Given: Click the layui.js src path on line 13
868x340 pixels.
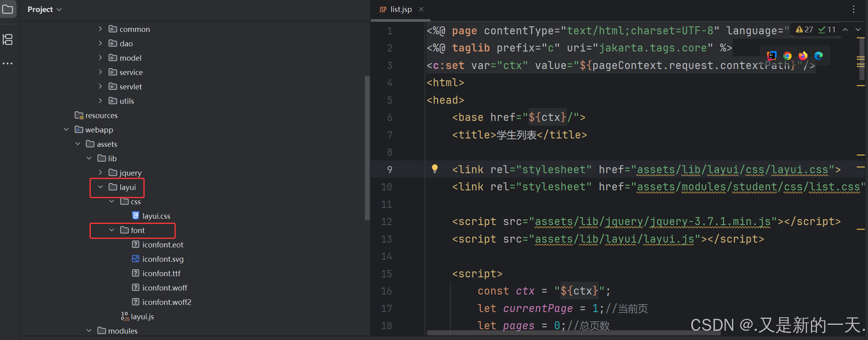Looking at the screenshot, I should (x=614, y=239).
